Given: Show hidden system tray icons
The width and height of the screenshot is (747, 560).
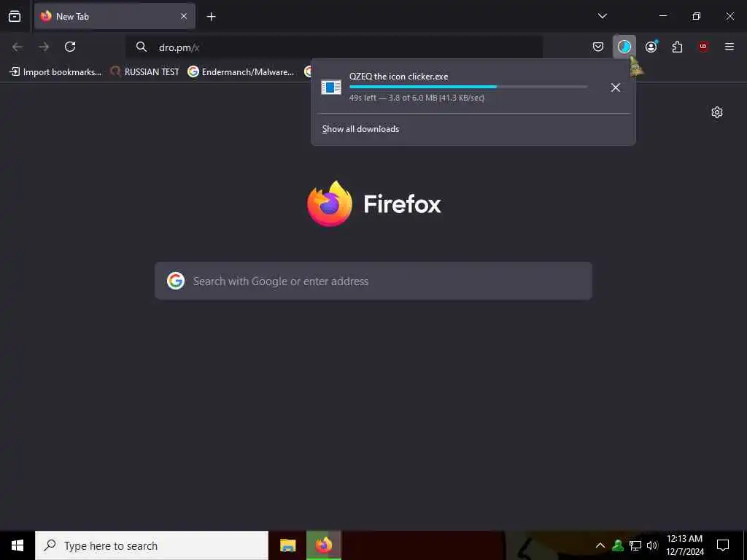Looking at the screenshot, I should click(600, 545).
